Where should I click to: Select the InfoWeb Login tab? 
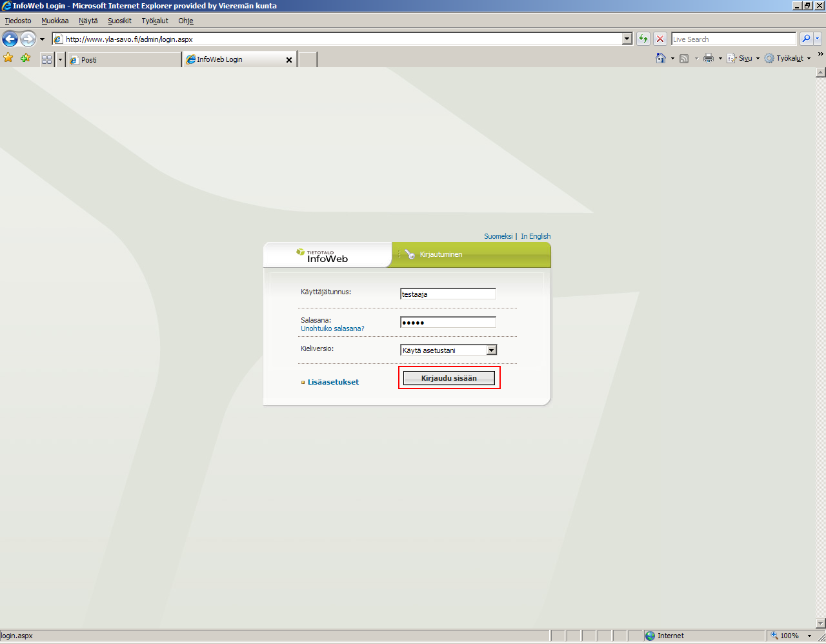[240, 59]
